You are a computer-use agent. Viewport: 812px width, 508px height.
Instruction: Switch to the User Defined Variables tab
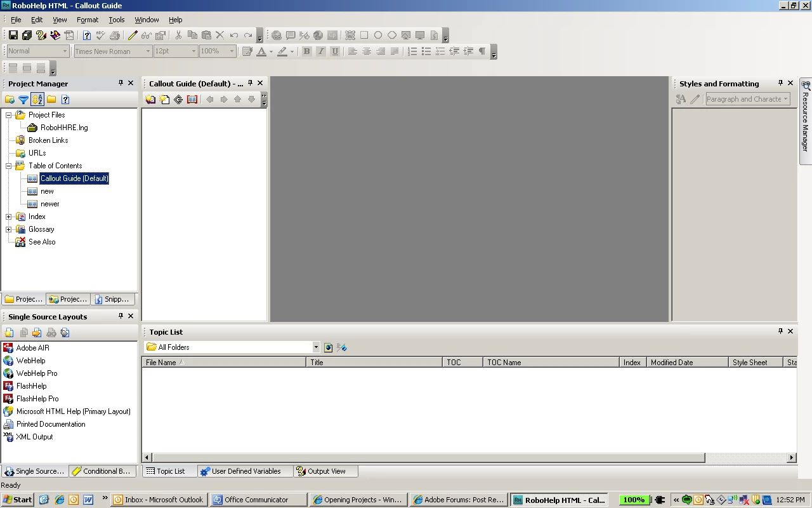[x=246, y=471]
